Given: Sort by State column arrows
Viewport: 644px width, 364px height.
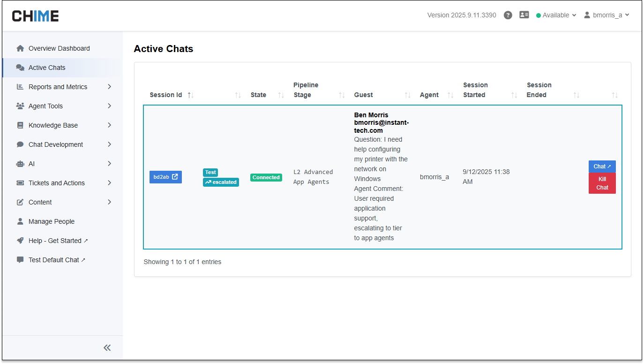Looking at the screenshot, I should [x=281, y=95].
